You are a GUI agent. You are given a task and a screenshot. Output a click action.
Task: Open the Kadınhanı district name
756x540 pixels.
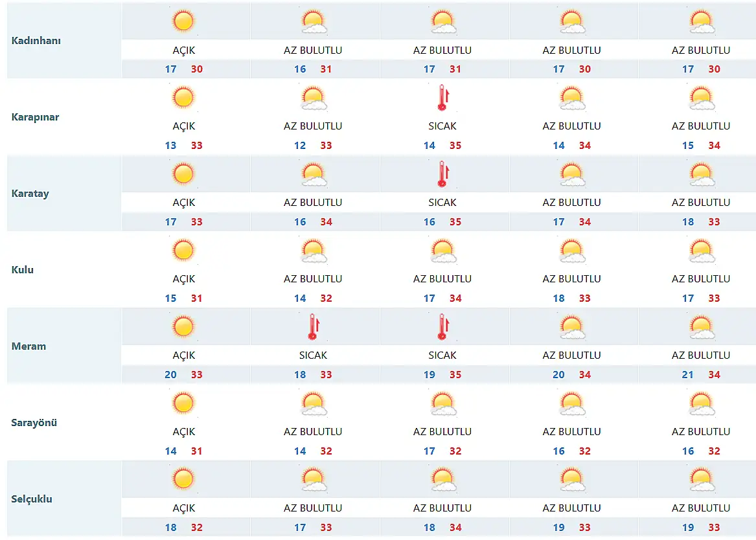[36, 41]
